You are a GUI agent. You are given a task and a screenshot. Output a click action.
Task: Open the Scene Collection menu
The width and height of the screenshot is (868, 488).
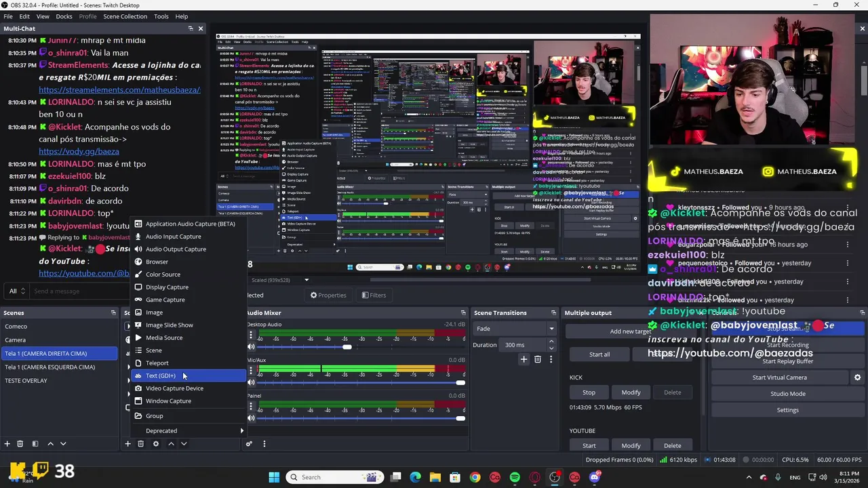[x=125, y=16]
